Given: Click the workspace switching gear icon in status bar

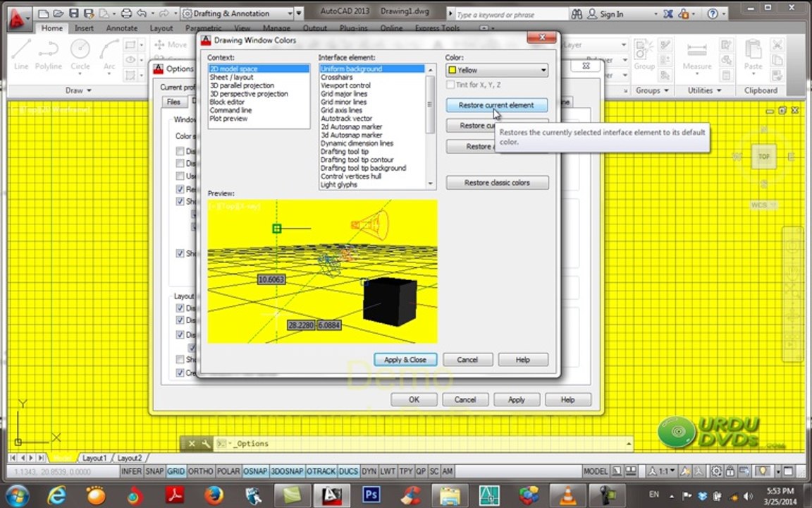Looking at the screenshot, I should tap(716, 471).
